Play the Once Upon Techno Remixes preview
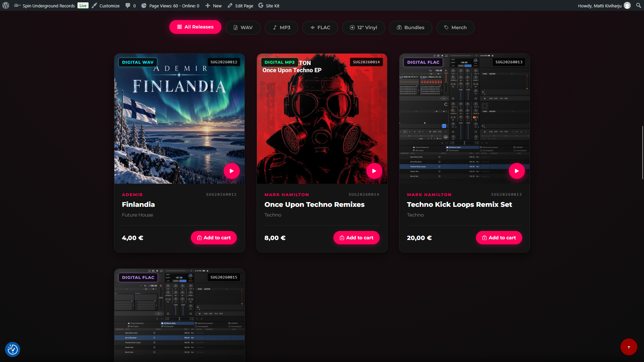This screenshot has width=644, height=362. pyautogui.click(x=374, y=171)
